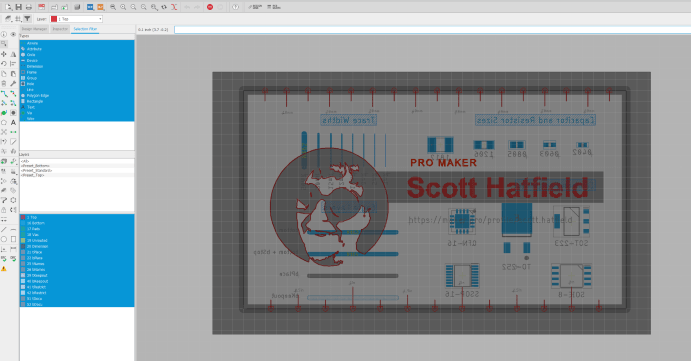This screenshot has height=361, width=691.
Task: Click the Save icon in the toolbar
Action: coord(19,7)
